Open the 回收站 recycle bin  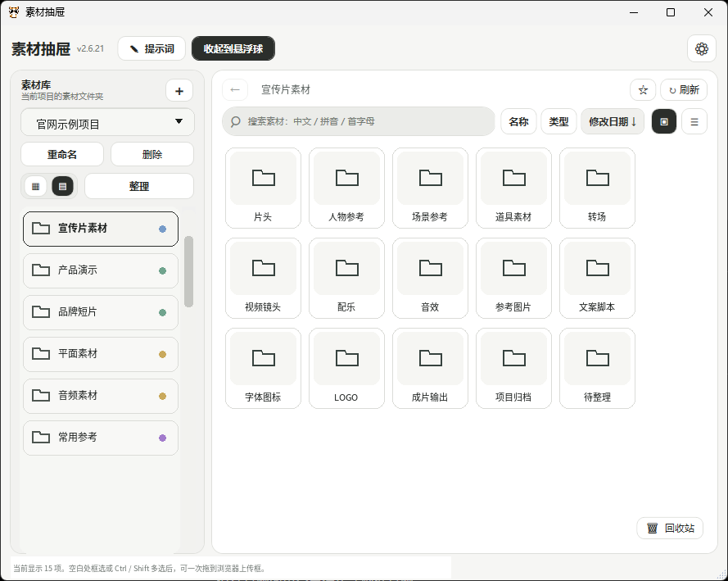[670, 528]
